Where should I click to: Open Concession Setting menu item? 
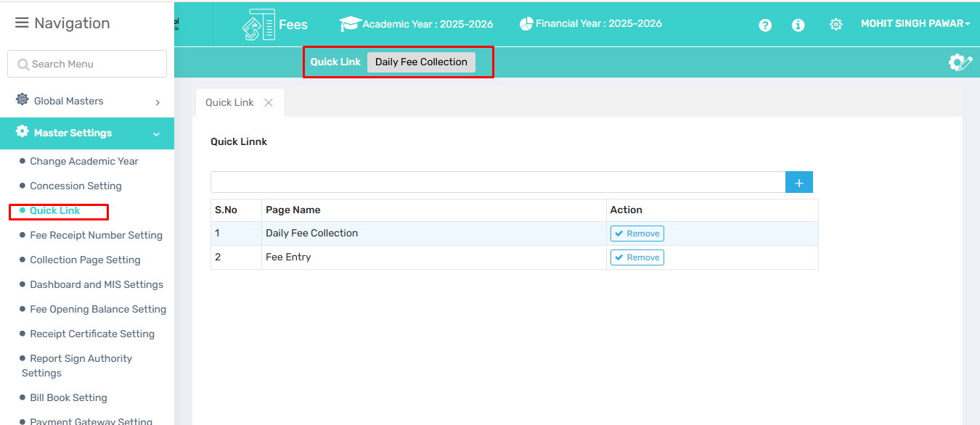tap(75, 186)
